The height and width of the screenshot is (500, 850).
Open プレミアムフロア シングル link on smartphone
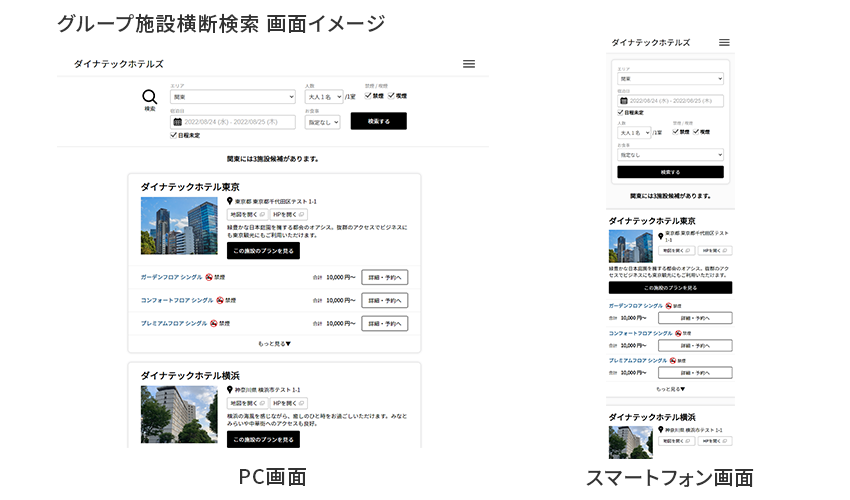point(638,361)
